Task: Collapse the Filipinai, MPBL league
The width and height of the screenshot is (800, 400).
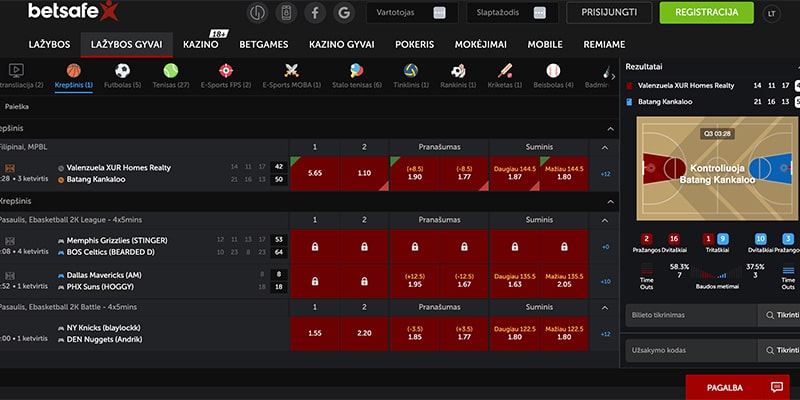Action: pos(605,147)
